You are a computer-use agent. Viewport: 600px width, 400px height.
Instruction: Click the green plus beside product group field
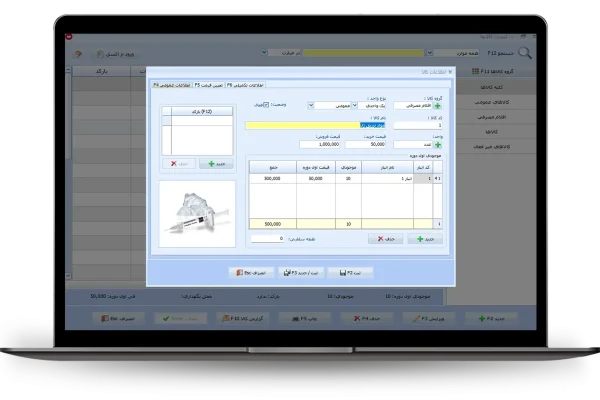point(437,104)
